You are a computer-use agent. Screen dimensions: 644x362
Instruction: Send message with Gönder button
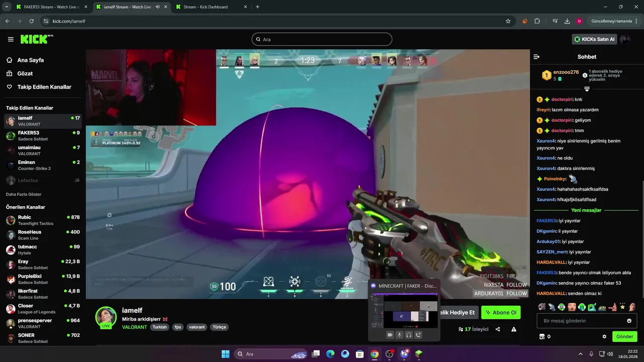(624, 336)
